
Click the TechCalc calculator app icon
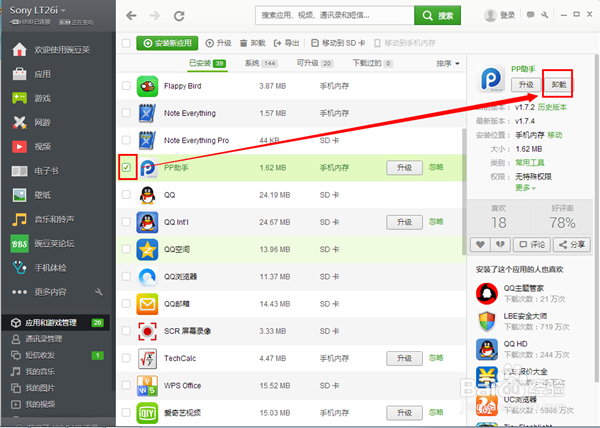[147, 358]
